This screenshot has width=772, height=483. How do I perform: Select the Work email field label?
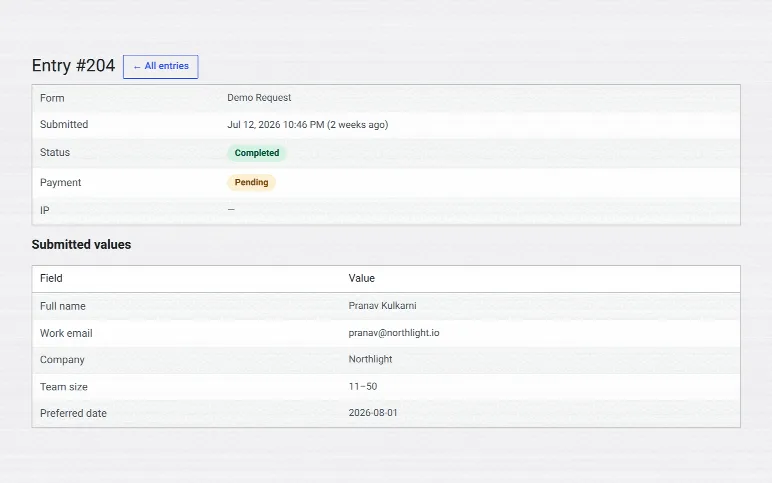(x=66, y=333)
